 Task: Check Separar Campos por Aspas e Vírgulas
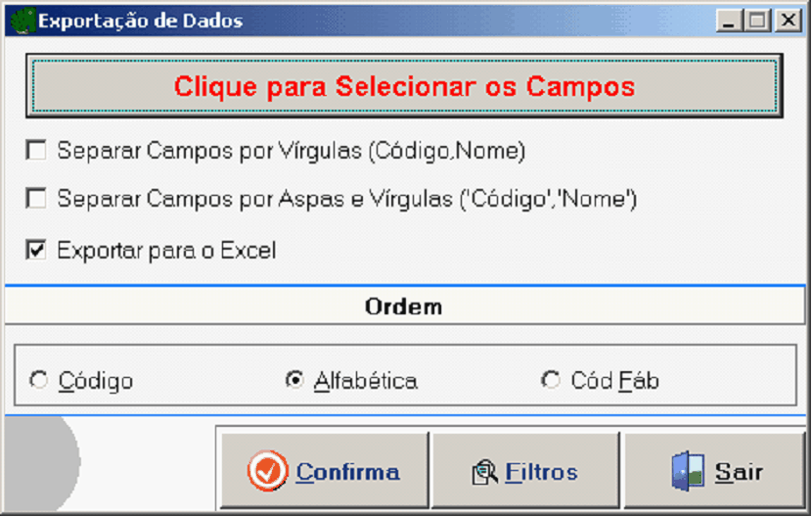pyautogui.click(x=37, y=200)
